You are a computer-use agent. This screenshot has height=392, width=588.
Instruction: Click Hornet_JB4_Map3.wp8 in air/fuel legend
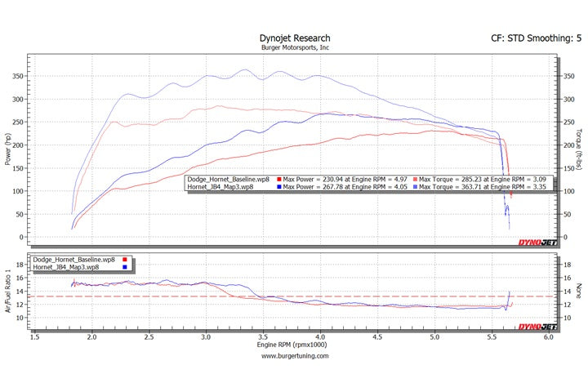pyautogui.click(x=66, y=267)
